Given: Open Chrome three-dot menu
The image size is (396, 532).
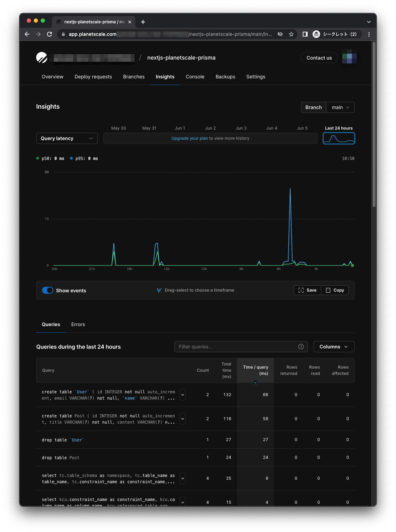Looking at the screenshot, I should 369,34.
